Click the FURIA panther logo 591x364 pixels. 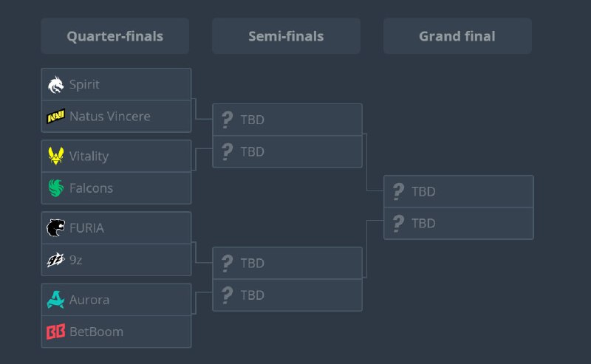click(56, 227)
